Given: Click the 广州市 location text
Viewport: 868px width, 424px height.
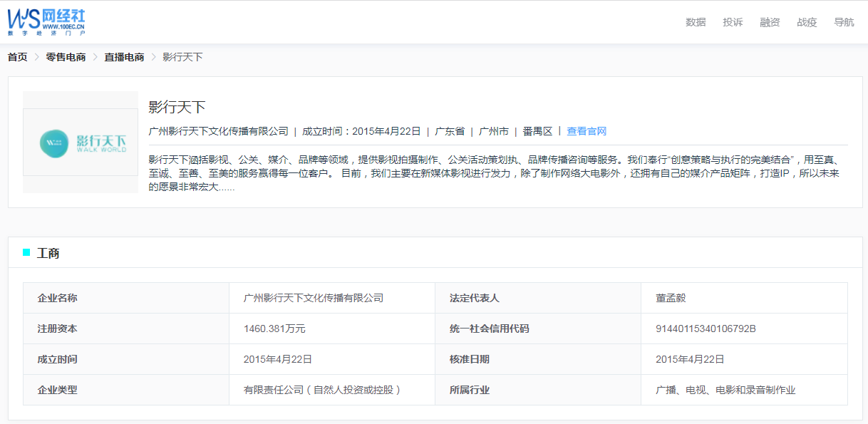Looking at the screenshot, I should [x=494, y=131].
